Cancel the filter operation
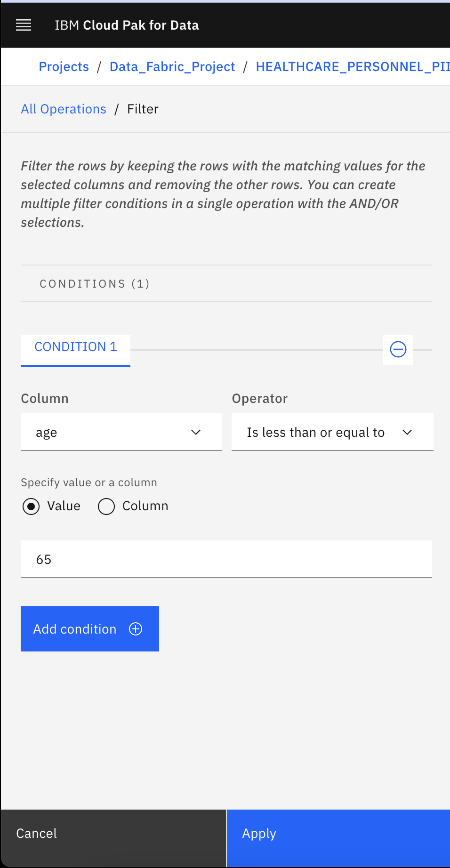 click(113, 838)
